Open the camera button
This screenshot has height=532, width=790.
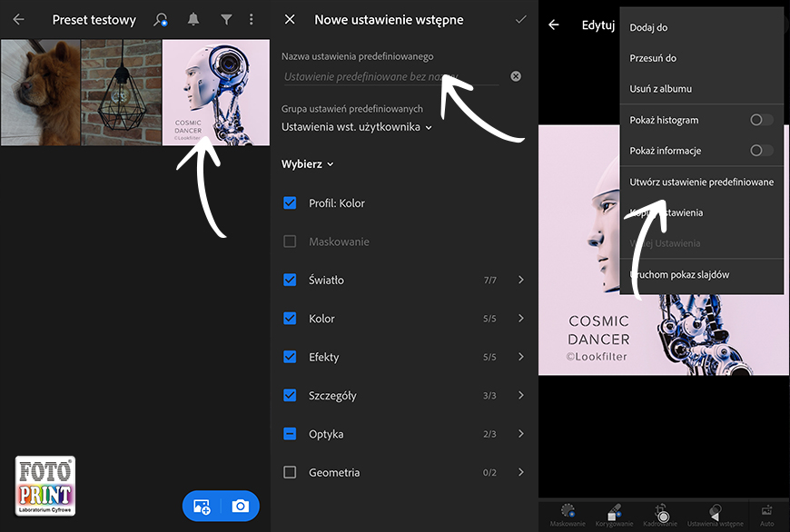(x=241, y=506)
